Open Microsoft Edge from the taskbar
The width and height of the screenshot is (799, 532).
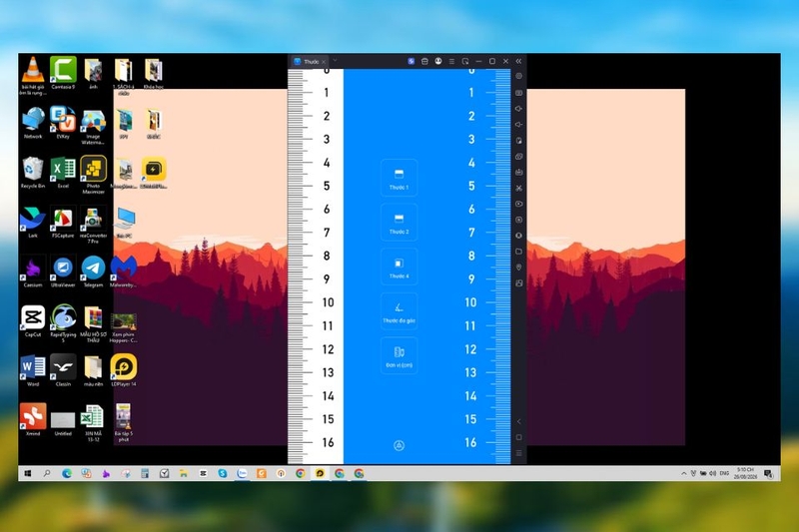click(67, 473)
